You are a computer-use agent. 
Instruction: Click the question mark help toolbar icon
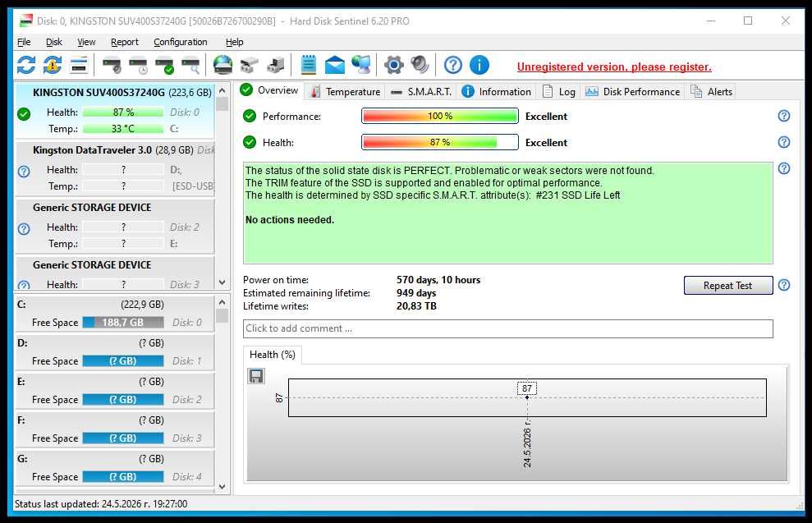[x=453, y=65]
